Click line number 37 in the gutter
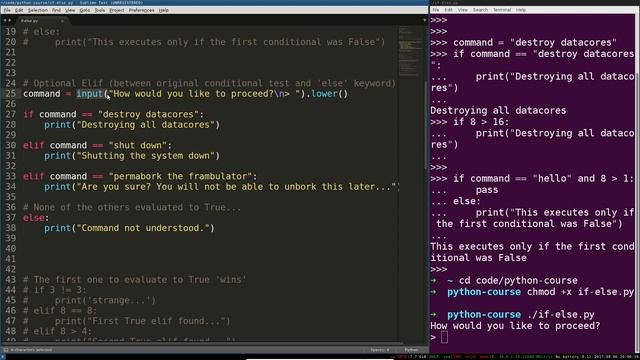 tap(11, 218)
